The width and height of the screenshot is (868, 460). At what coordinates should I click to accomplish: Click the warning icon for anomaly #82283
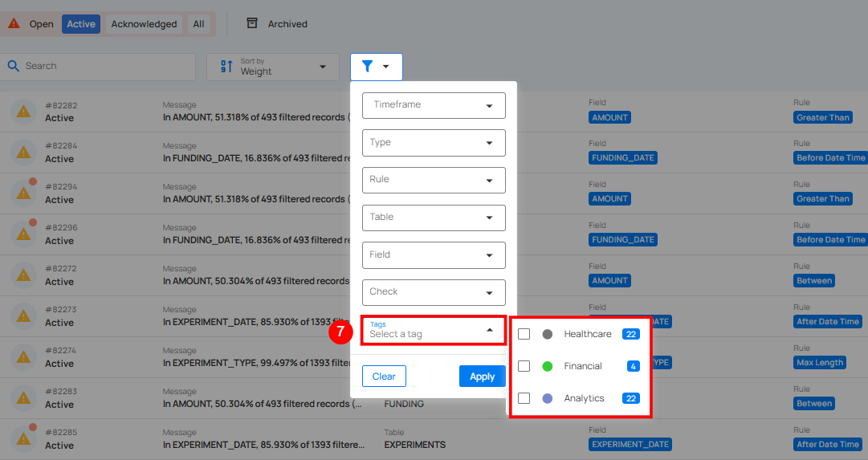point(23,398)
